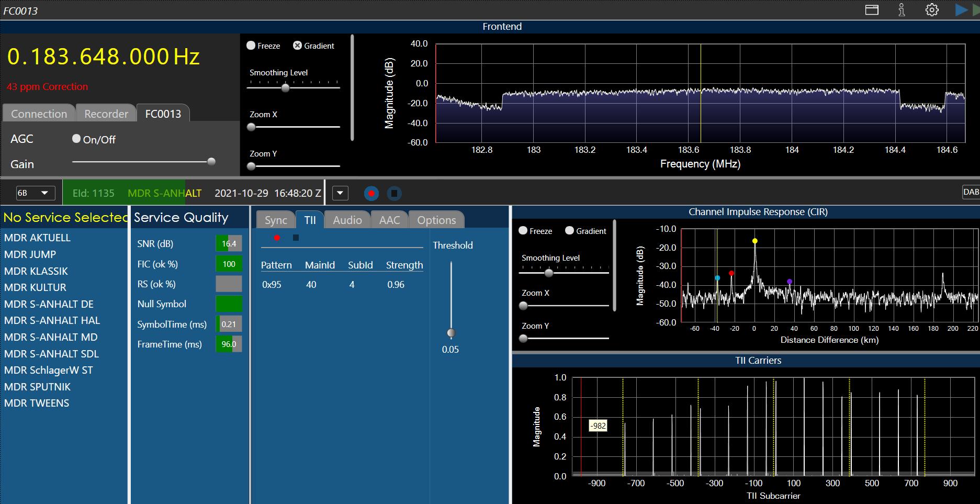
Task: Open the settings gear icon
Action: pos(932,10)
